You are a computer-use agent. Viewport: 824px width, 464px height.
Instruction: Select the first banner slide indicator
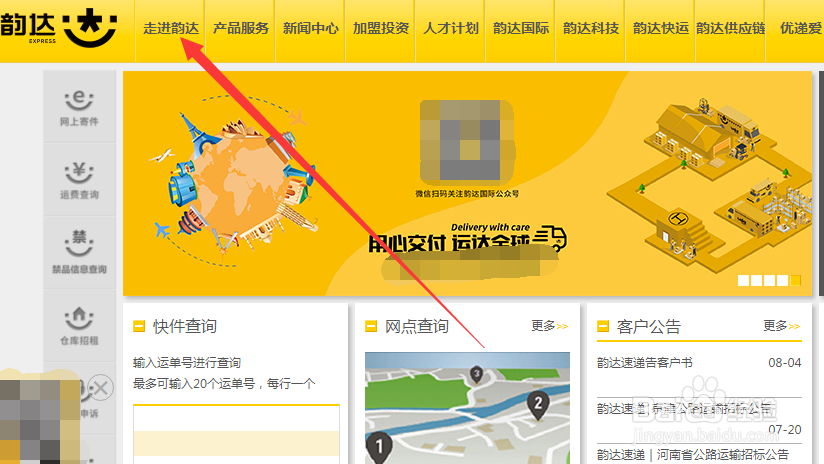[743, 281]
